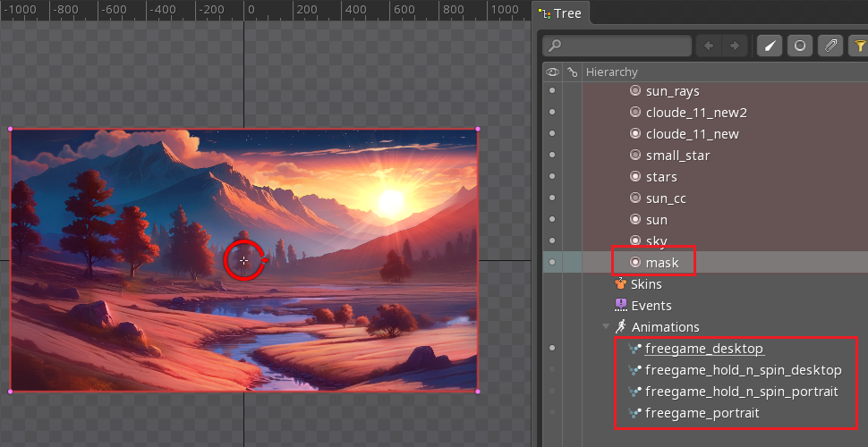The height and width of the screenshot is (447, 868).
Task: Click the eye column header icon
Action: point(552,72)
